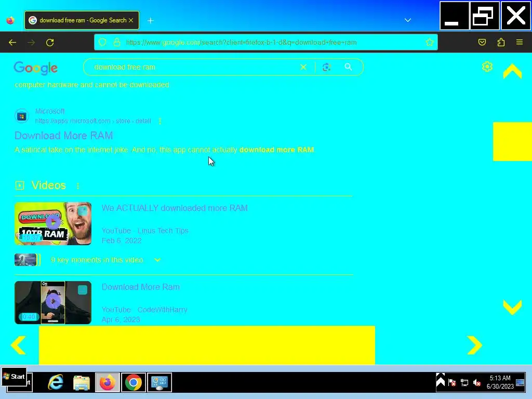
Task: Go to Google home via logo
Action: point(36,68)
